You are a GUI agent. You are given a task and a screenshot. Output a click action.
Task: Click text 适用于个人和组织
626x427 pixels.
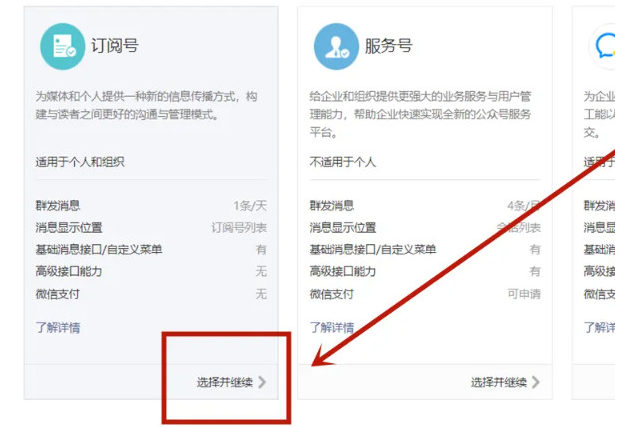point(80,162)
